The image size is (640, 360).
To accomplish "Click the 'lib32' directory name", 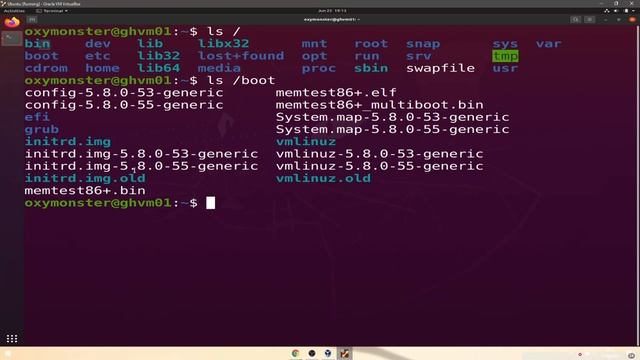I will click(159, 56).
